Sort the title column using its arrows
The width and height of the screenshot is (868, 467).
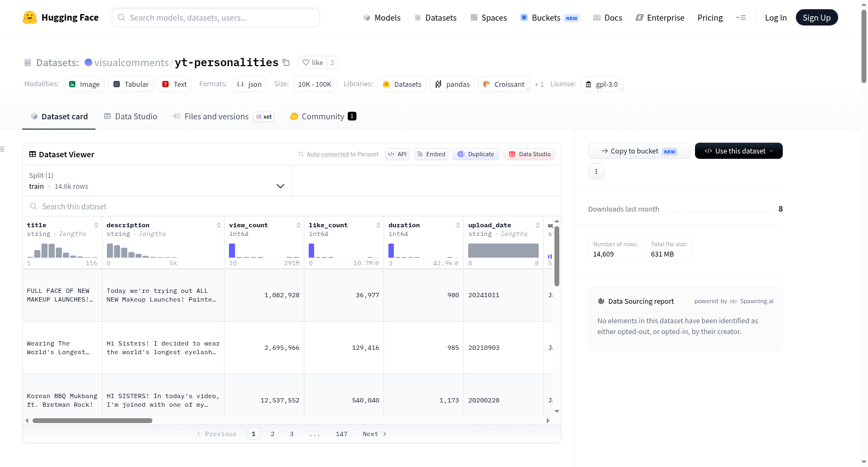96,225
